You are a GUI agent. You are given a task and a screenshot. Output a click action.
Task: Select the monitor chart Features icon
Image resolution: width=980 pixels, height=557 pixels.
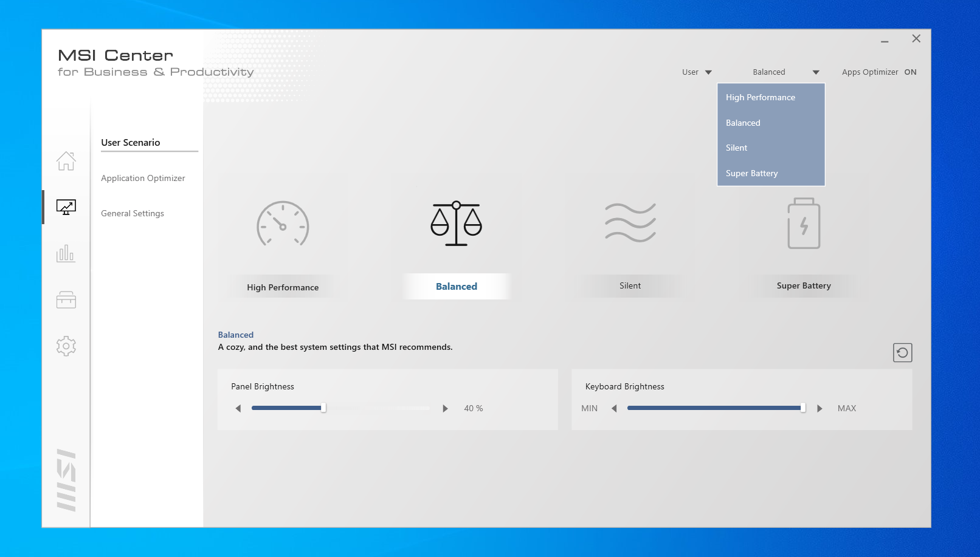point(66,207)
